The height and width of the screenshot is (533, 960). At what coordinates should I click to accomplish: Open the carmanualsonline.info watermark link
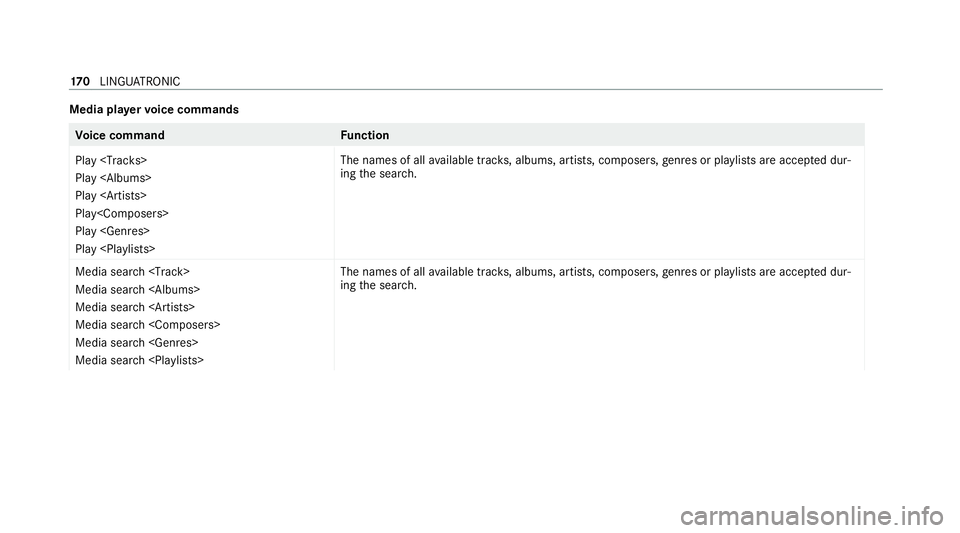coord(812,516)
